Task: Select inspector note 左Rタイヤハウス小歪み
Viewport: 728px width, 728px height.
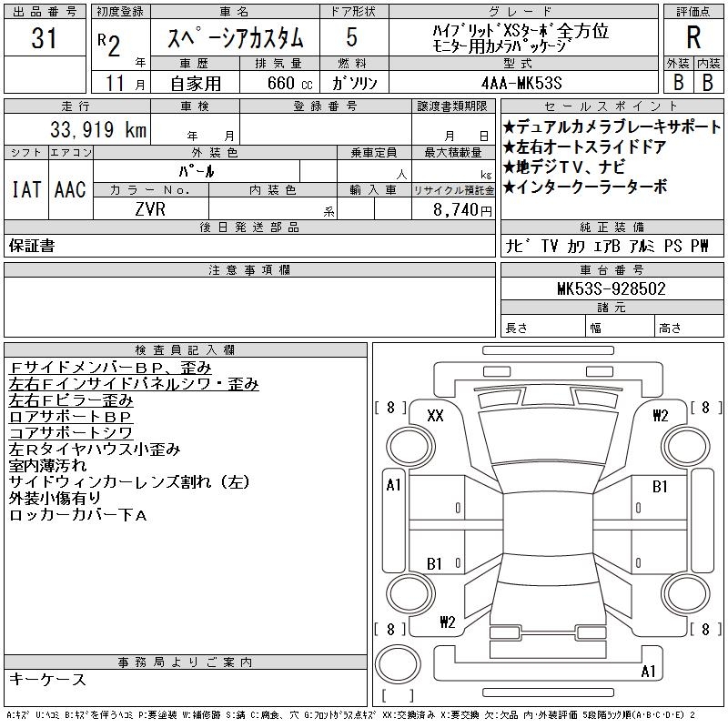Action: point(95,450)
